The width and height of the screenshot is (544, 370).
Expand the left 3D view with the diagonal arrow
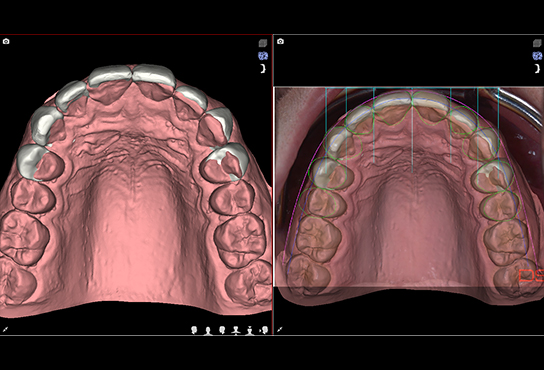tap(5, 329)
